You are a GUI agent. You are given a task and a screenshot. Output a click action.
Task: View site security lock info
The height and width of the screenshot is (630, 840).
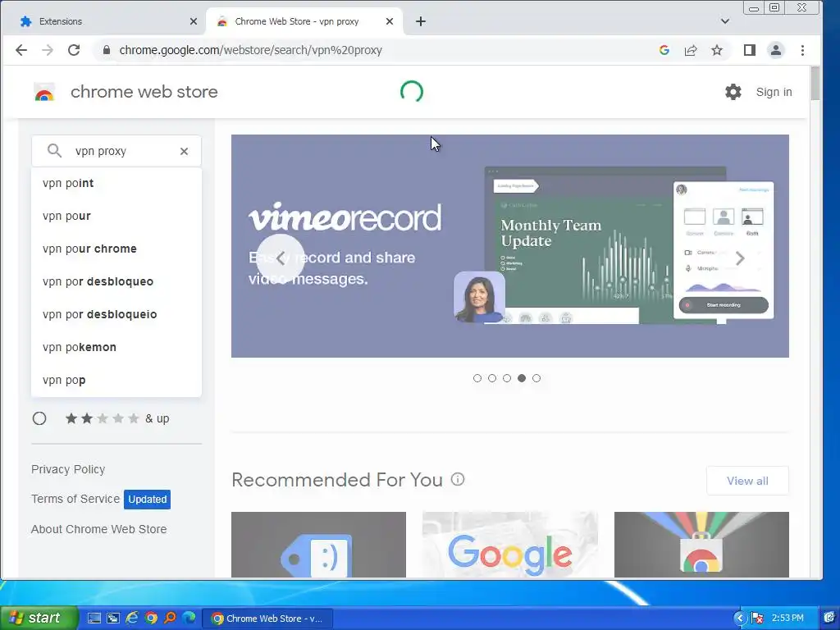point(107,50)
